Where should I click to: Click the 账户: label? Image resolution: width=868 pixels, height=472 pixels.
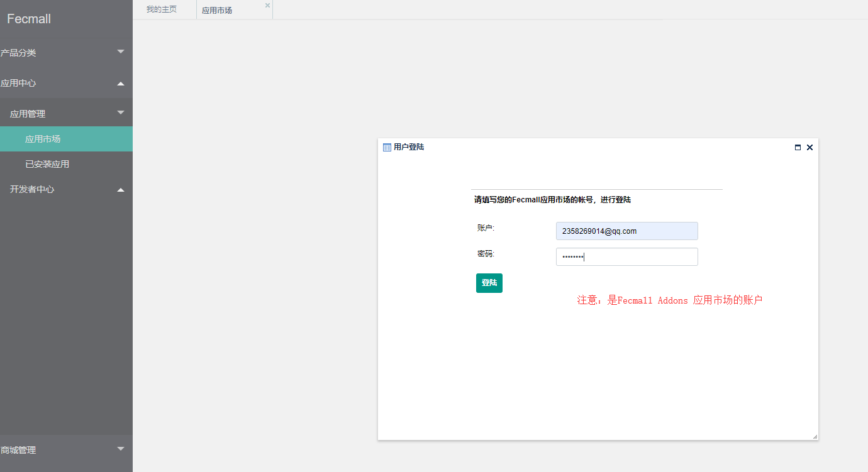coord(486,228)
